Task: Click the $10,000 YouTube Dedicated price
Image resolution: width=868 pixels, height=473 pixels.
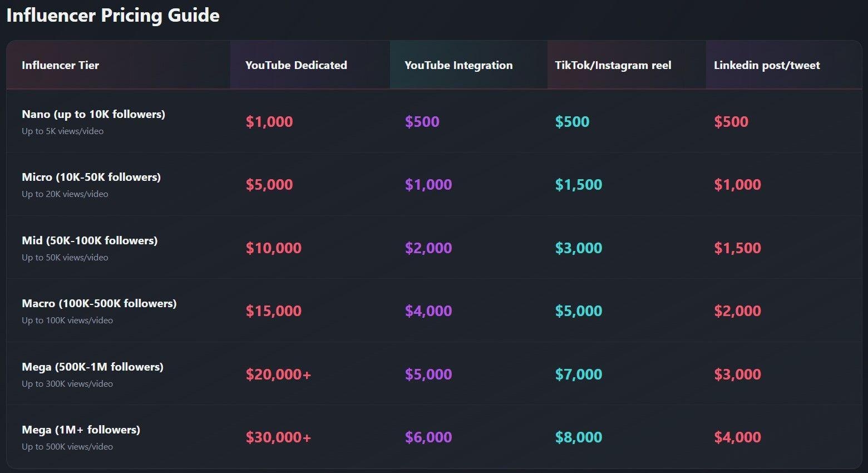Action: [273, 248]
